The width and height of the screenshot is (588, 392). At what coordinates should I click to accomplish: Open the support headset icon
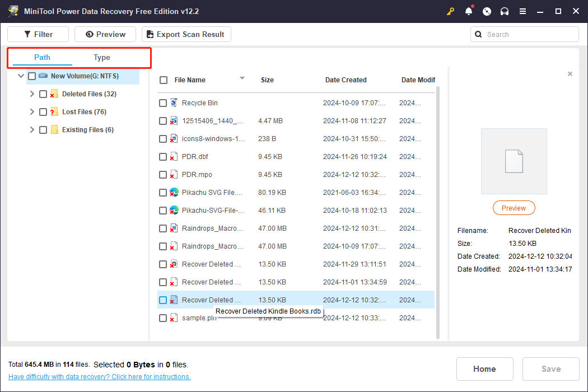(x=505, y=11)
